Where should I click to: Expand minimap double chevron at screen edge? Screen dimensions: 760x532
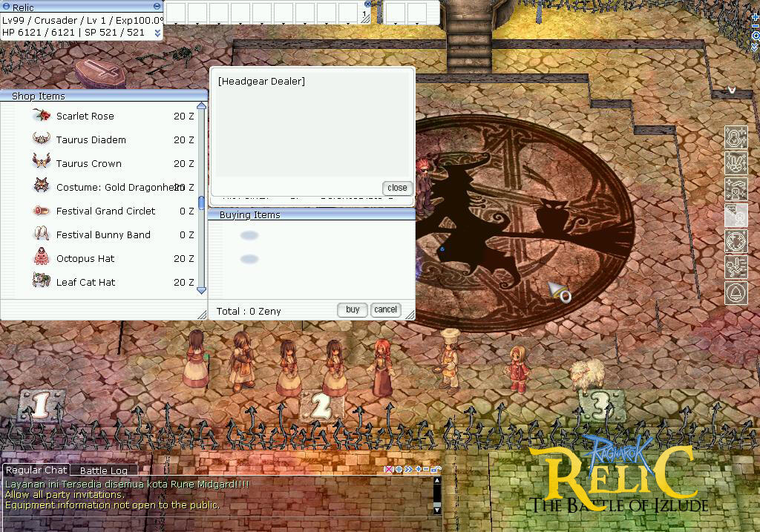(755, 47)
